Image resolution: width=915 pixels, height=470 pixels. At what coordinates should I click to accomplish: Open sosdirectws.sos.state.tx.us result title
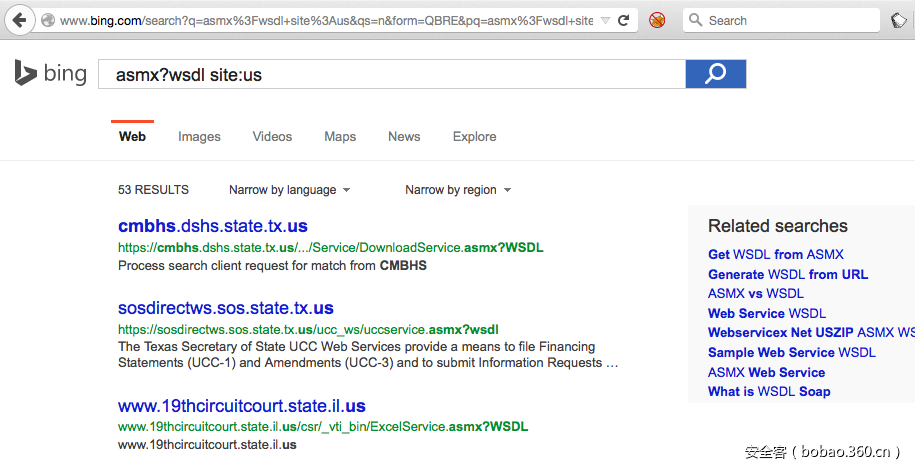click(x=226, y=308)
